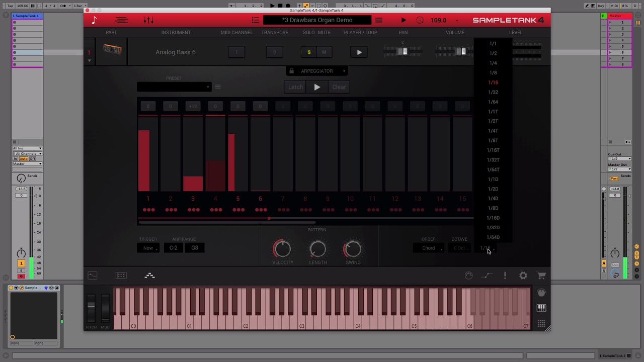Viewport: 644px width, 362px height.
Task: Open the arpeggiator preset menu icon
Action: [218, 87]
